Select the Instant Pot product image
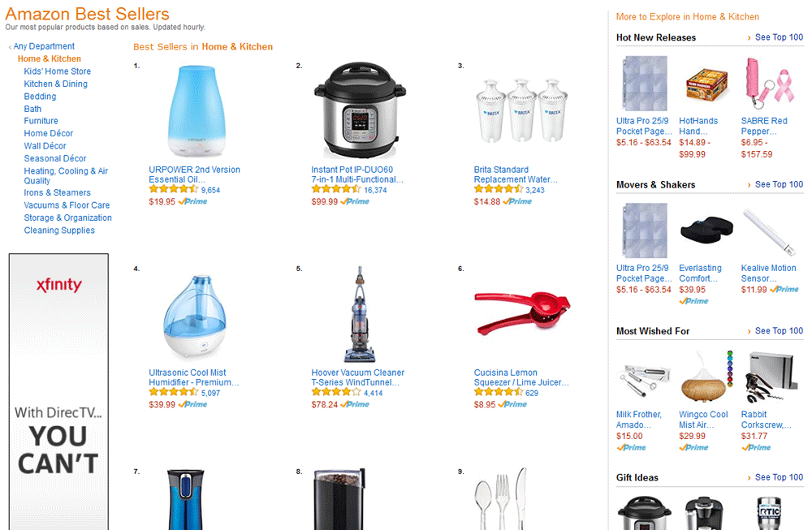The image size is (812, 530). click(x=360, y=110)
